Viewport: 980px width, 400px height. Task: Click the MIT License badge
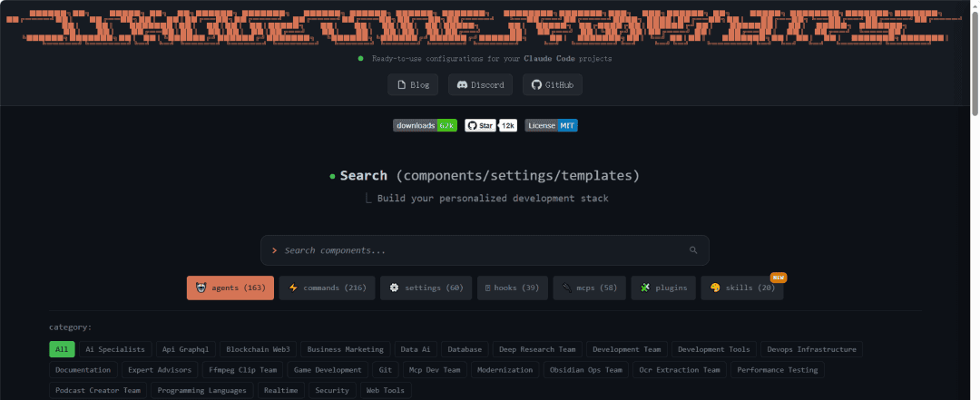(x=551, y=125)
